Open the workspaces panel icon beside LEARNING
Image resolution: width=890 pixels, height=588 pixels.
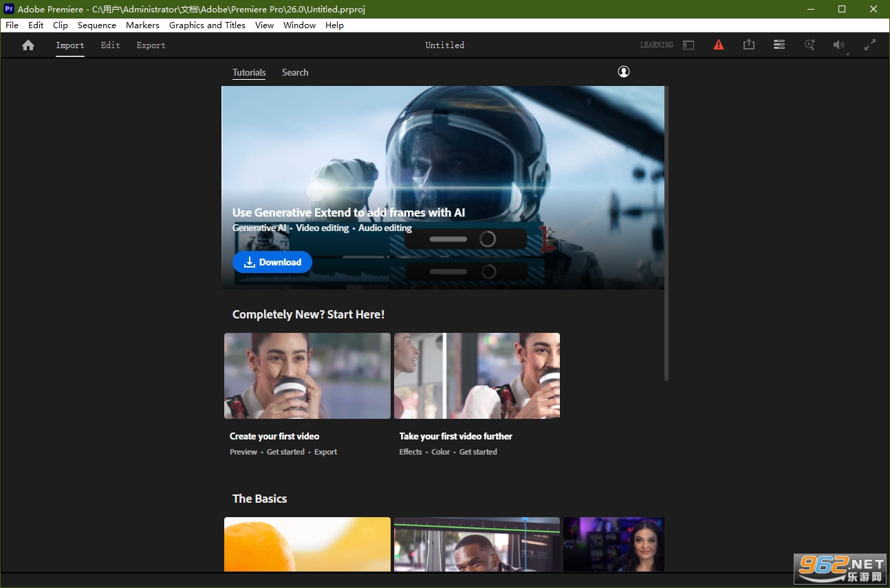click(688, 45)
